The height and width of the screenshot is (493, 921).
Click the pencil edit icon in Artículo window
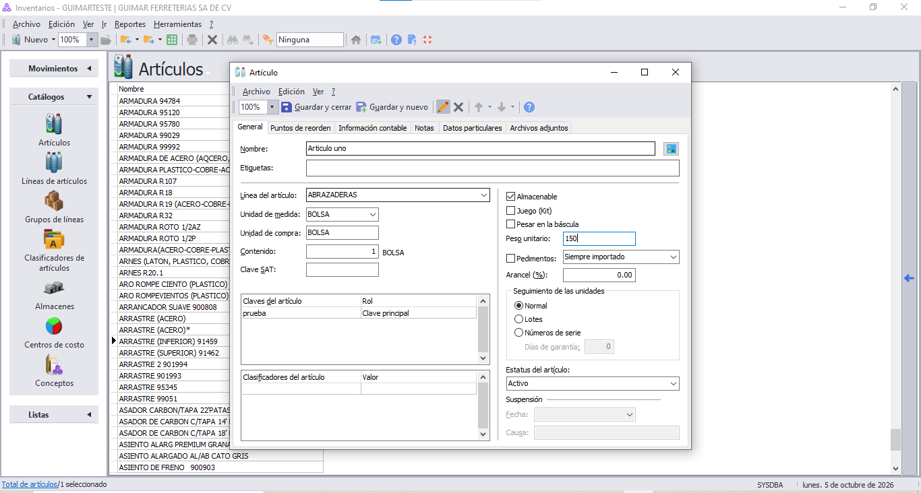[x=443, y=107]
